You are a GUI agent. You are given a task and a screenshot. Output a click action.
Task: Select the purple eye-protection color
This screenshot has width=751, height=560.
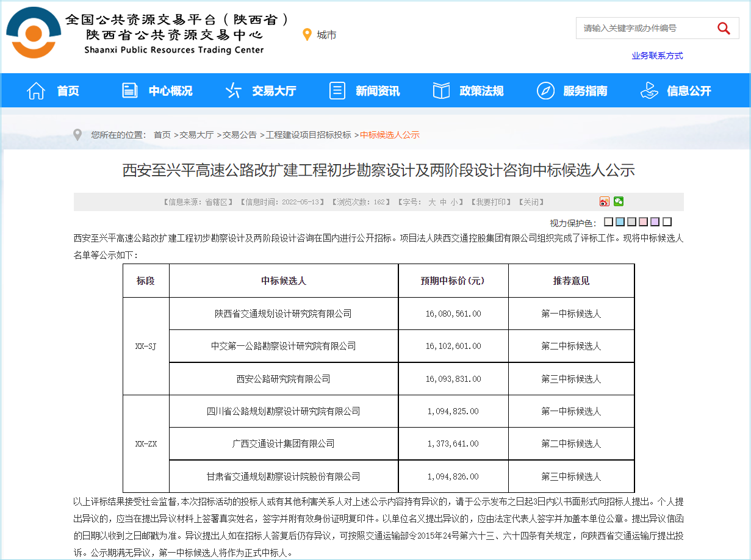[x=655, y=222]
